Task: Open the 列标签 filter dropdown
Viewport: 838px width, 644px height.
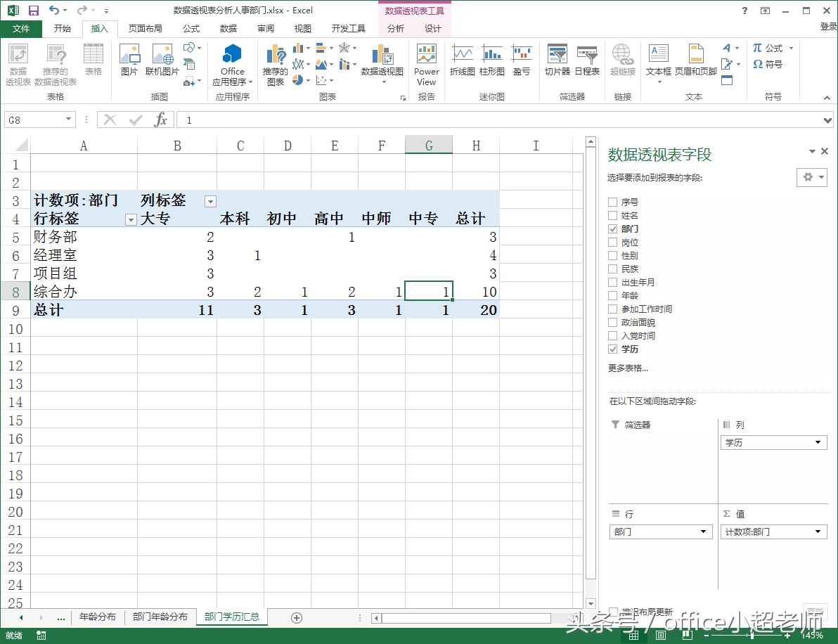Action: point(209,201)
